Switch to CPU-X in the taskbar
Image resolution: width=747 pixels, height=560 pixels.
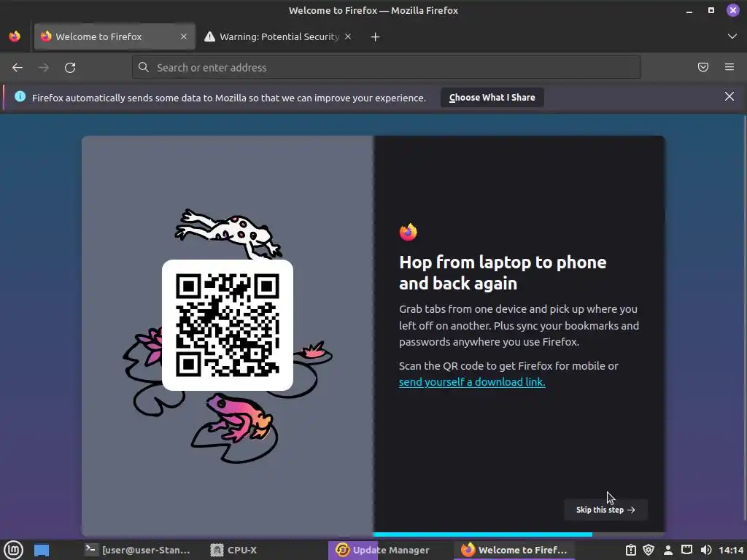pyautogui.click(x=234, y=550)
